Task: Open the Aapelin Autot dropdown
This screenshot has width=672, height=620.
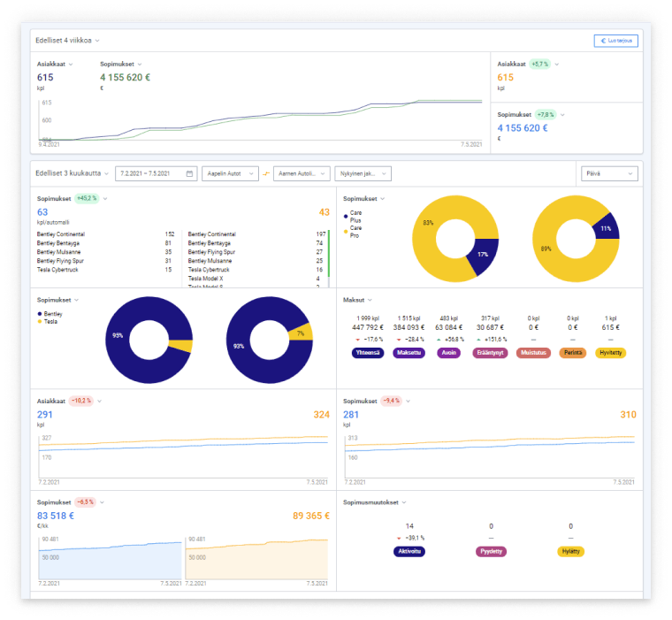Action: 230,173
